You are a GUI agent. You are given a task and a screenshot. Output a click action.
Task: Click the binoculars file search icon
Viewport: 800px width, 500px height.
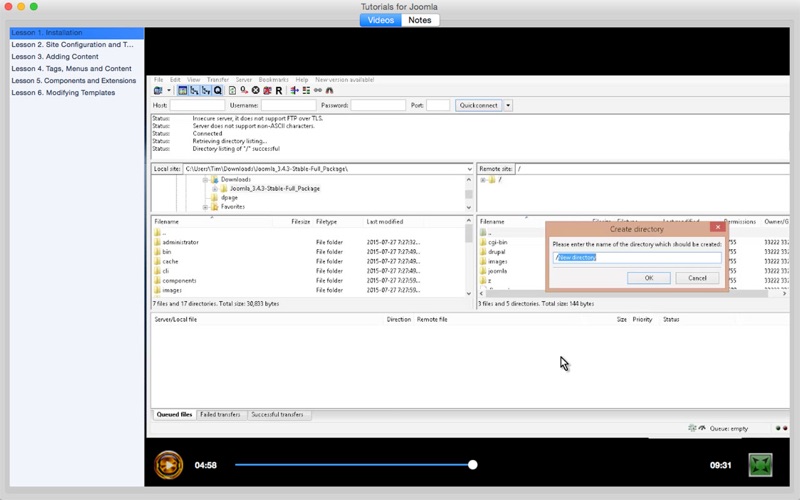pos(329,90)
